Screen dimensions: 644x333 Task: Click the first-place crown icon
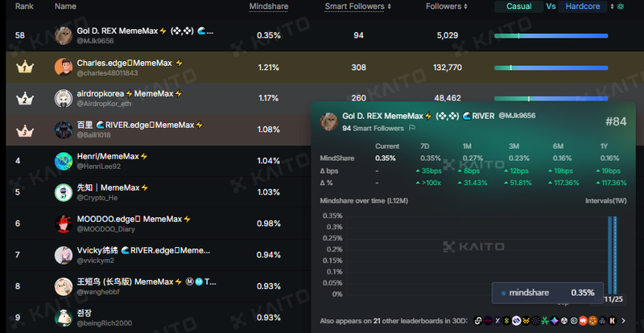pos(24,67)
